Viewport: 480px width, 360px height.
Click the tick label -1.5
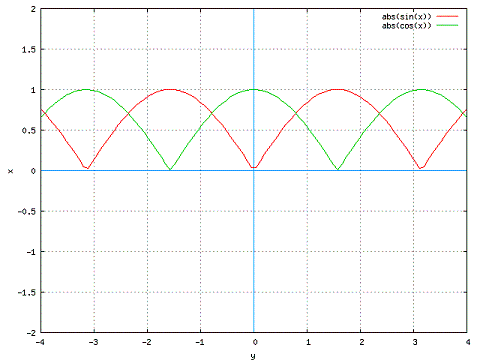[27, 293]
